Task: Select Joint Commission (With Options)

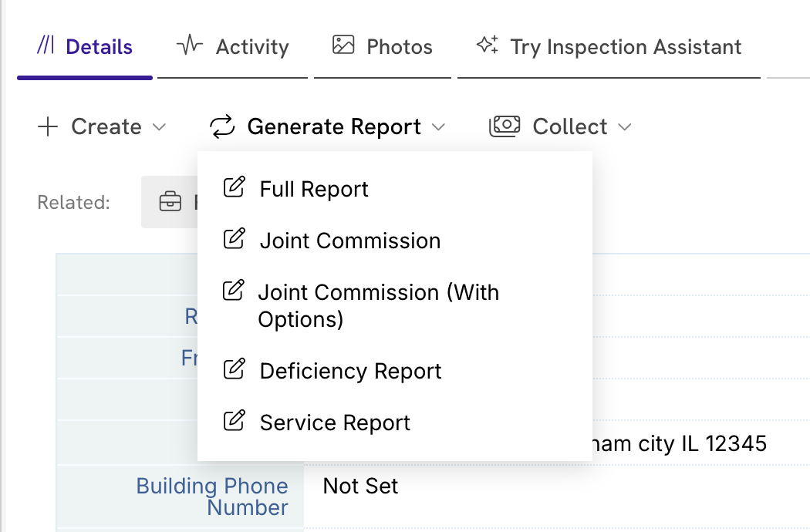Action: (x=395, y=305)
